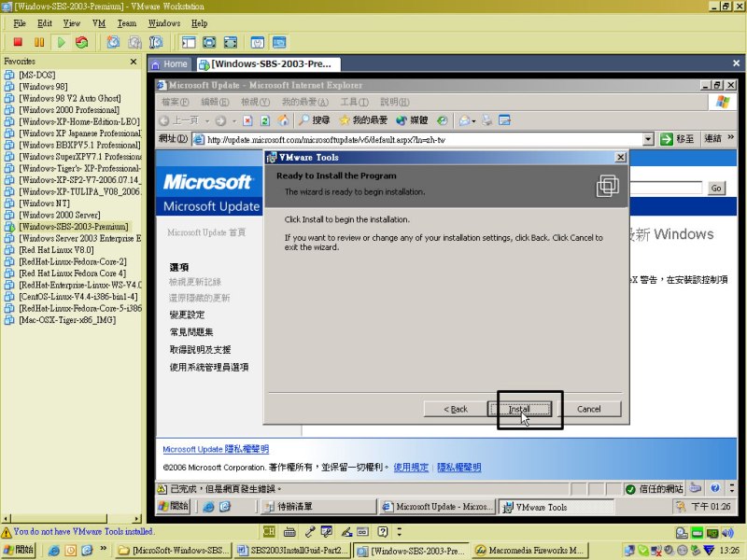
Task: Switch to the Home tab
Action: (170, 63)
